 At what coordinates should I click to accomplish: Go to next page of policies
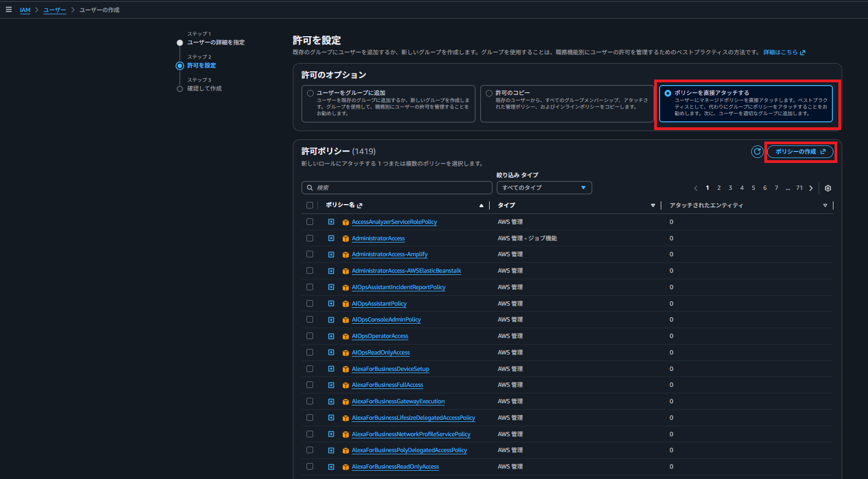(x=811, y=188)
